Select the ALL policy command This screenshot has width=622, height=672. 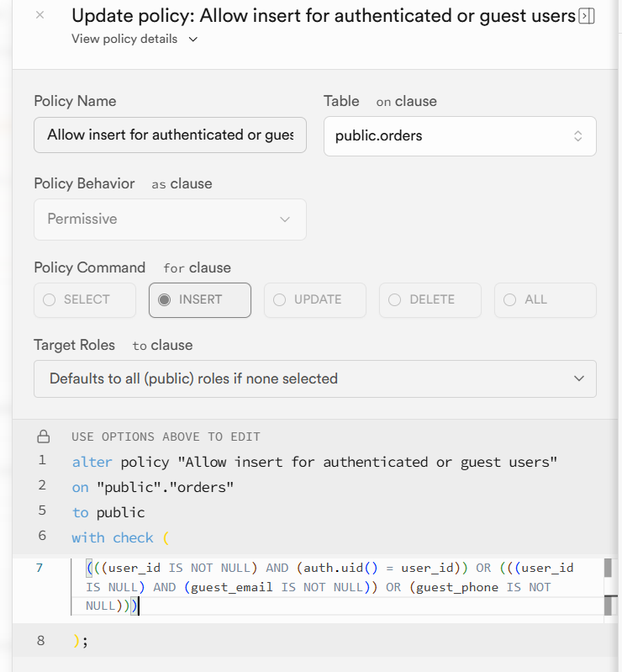pyautogui.click(x=545, y=299)
